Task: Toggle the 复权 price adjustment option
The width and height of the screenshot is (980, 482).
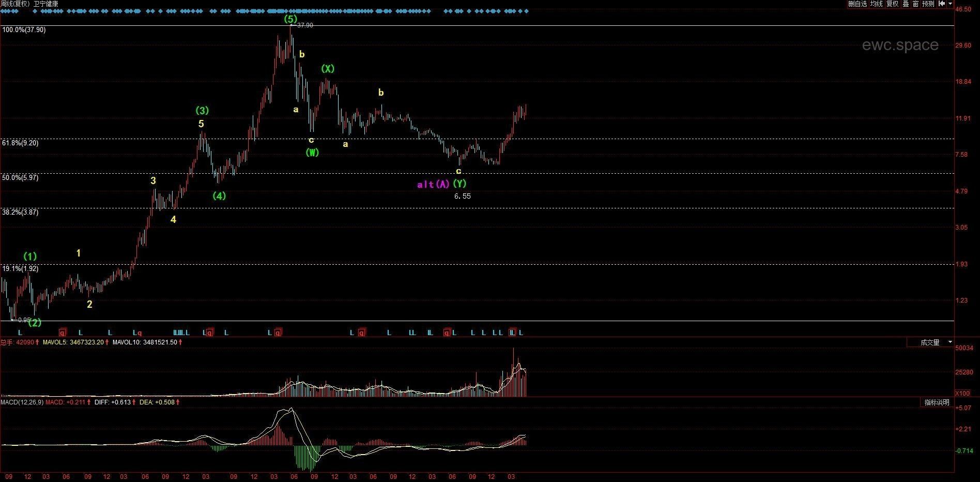Action: tap(893, 4)
